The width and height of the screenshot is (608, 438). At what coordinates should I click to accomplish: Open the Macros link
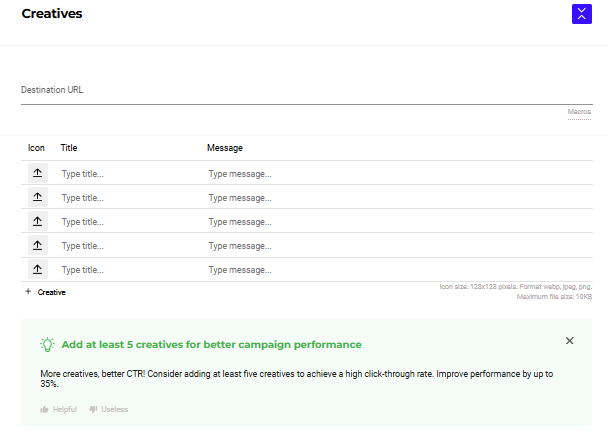pos(579,112)
